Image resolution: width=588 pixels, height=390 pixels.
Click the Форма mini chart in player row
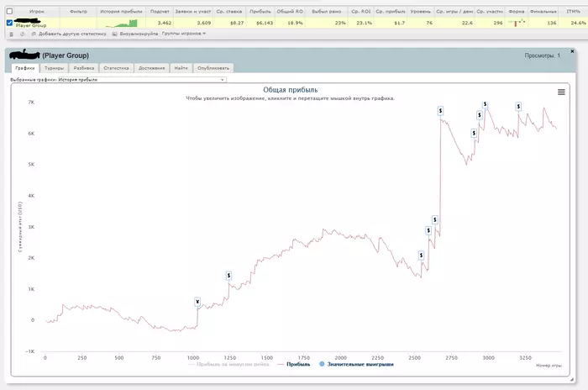point(517,23)
